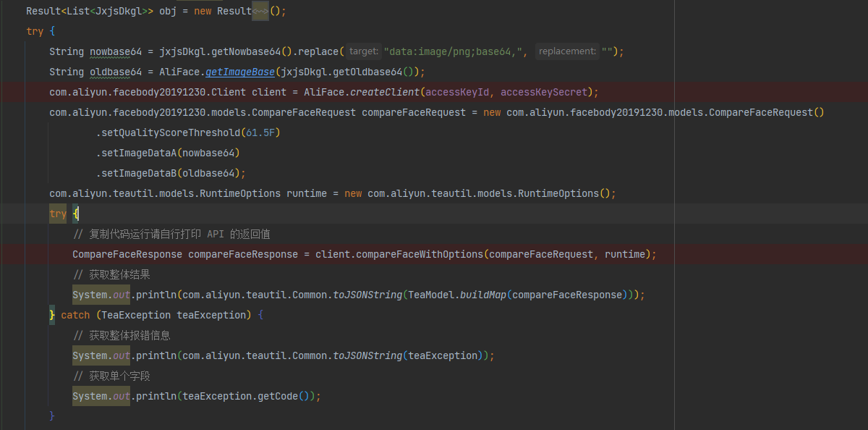Select the createClient method name

[385, 92]
